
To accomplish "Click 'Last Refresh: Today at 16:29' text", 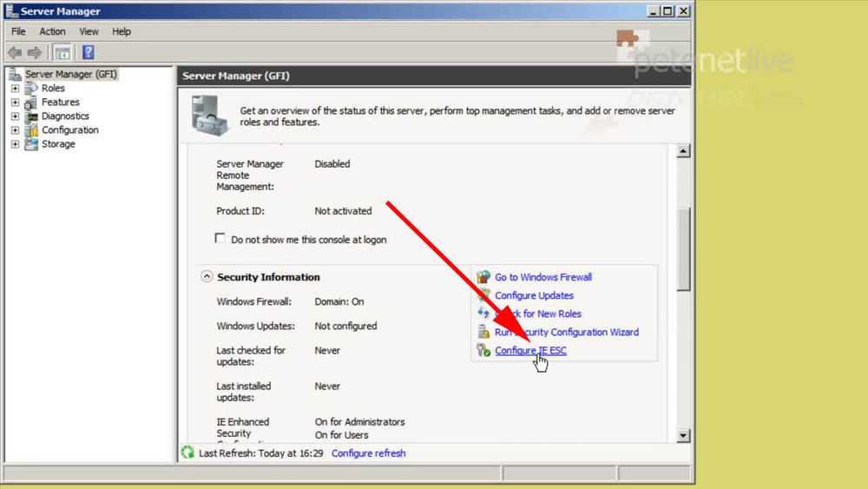I will tap(260, 453).
